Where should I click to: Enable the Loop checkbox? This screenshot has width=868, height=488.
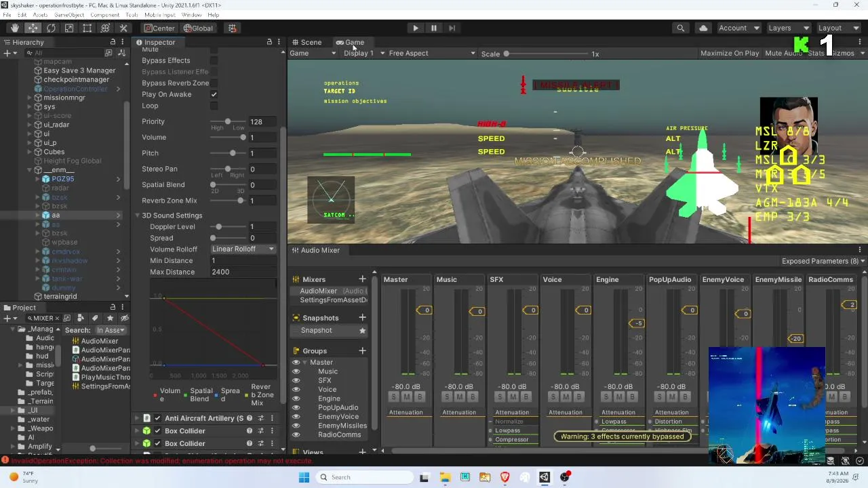point(214,106)
